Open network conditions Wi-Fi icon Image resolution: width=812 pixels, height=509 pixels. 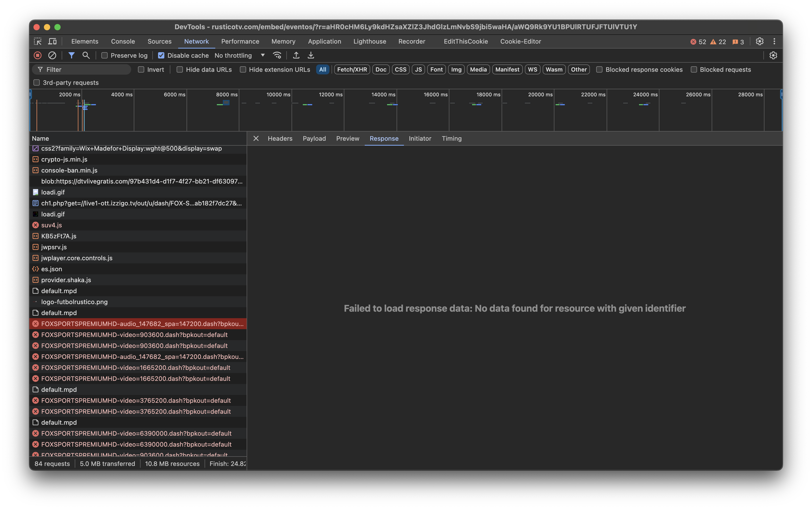coord(277,55)
